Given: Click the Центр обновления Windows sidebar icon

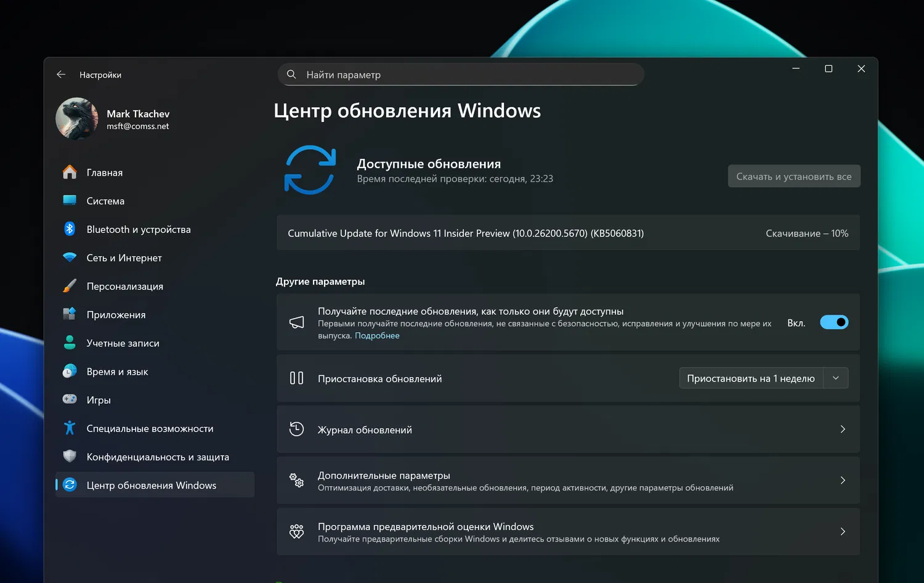Looking at the screenshot, I should pos(70,485).
